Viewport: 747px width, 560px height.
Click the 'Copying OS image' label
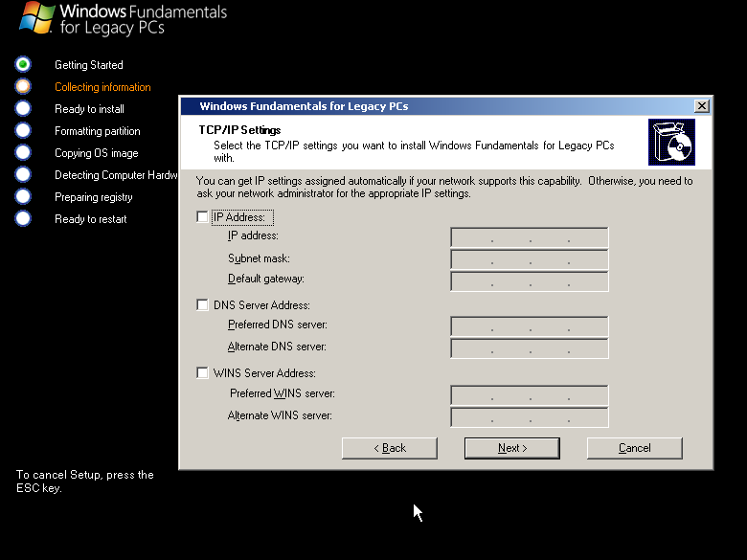96,153
